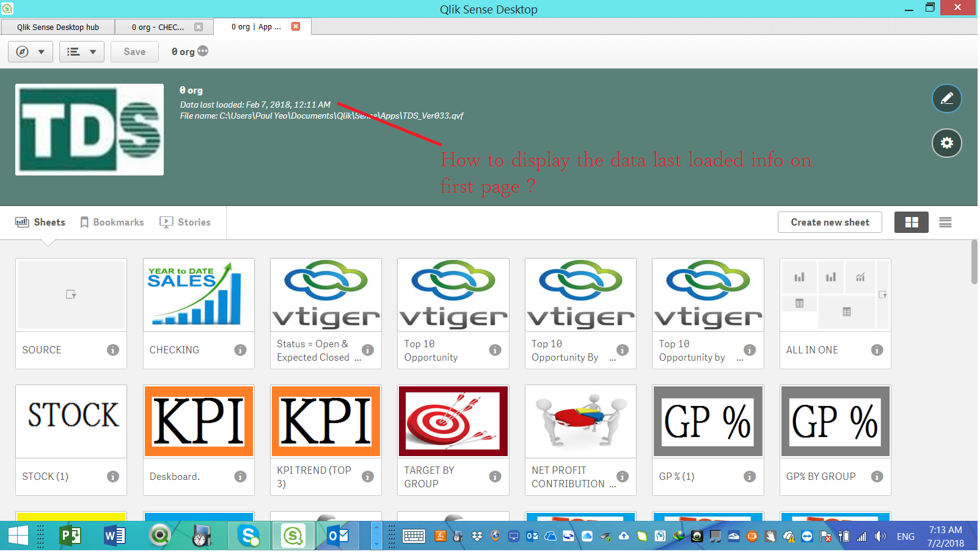980x560 pixels.
Task: Open the taskbar clock showing 7:13 AM
Action: pyautogui.click(x=946, y=537)
